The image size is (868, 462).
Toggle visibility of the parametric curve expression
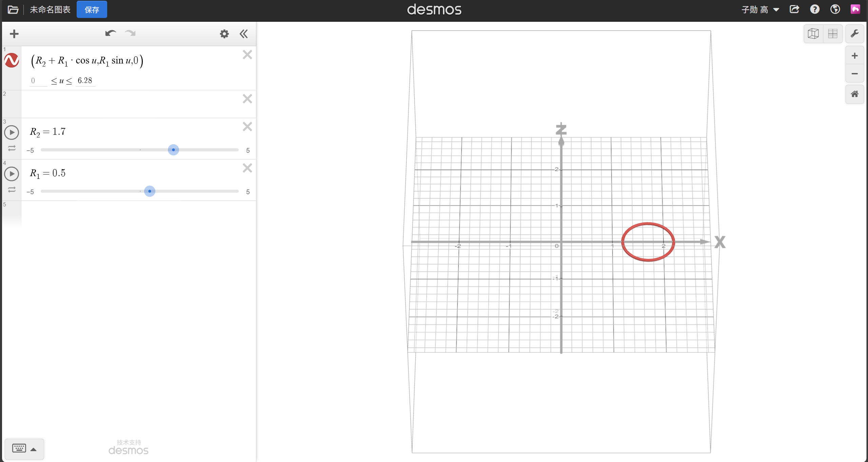12,60
